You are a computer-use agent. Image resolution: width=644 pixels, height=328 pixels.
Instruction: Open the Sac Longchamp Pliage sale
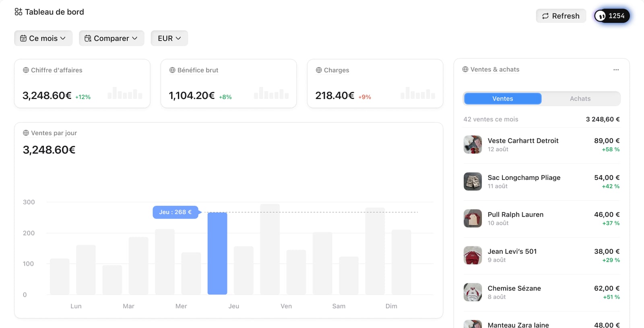[x=542, y=182]
